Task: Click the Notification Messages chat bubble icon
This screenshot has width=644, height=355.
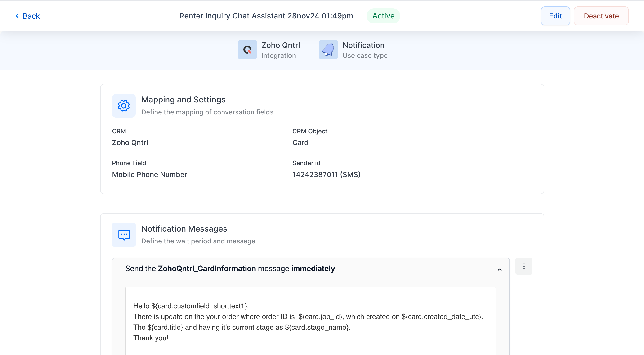Action: (x=124, y=235)
